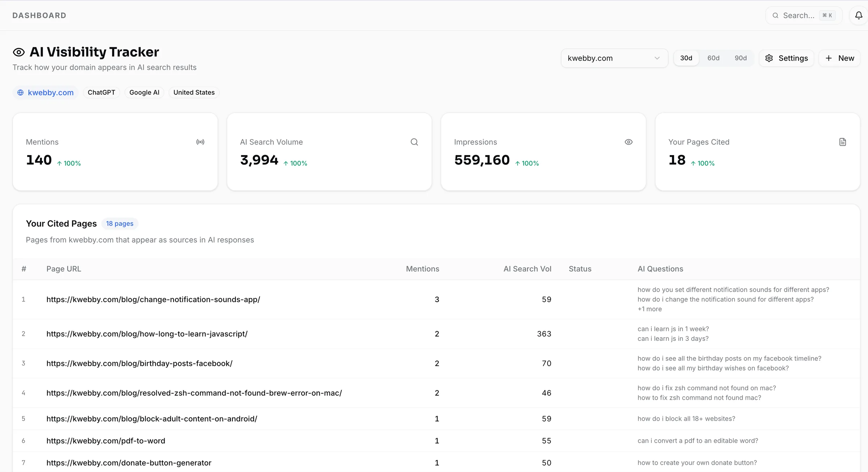Click the Mentions broadcast signal icon

pyautogui.click(x=200, y=142)
